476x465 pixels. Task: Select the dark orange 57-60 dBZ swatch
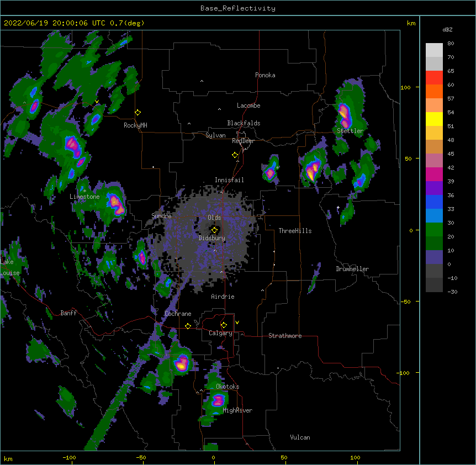point(434,91)
